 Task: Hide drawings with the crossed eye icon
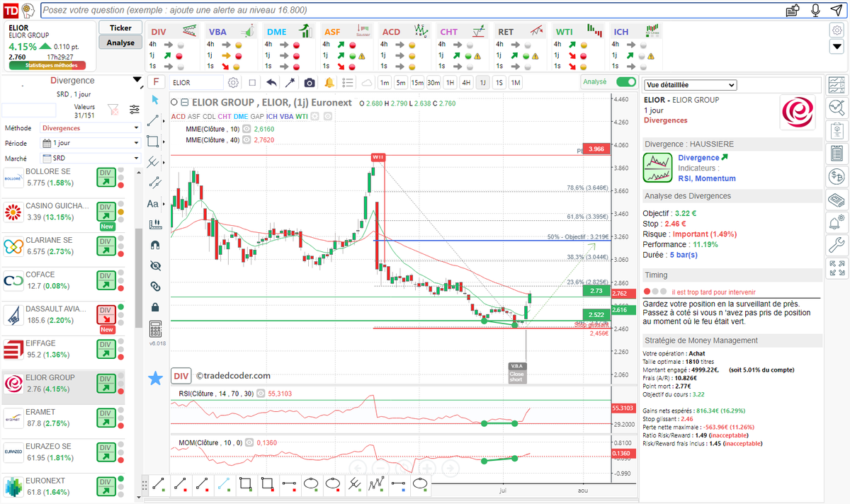point(156,266)
